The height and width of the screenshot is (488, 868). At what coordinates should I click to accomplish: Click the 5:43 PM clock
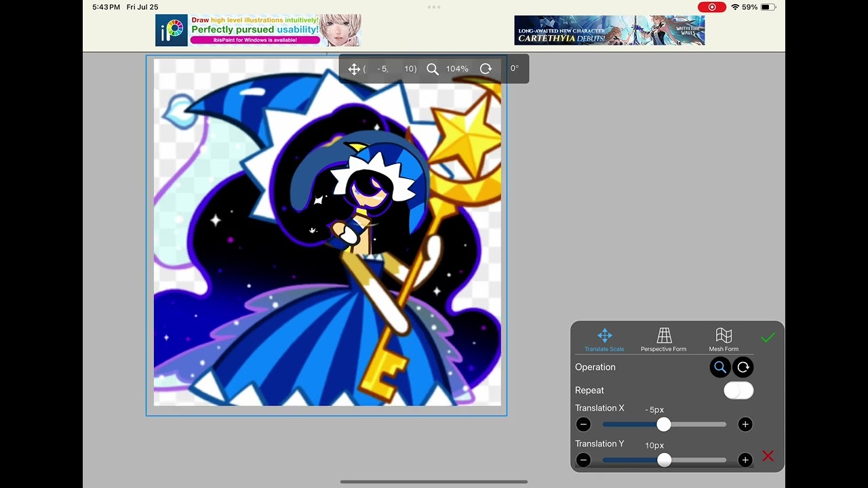click(106, 7)
